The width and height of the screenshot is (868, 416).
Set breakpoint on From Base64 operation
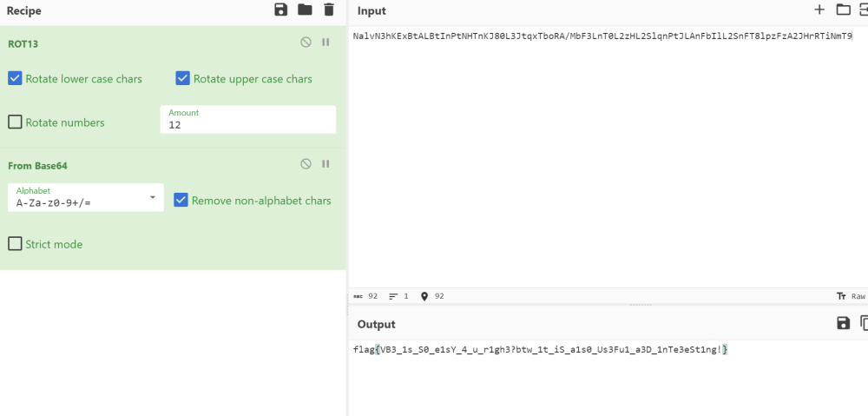coord(325,164)
